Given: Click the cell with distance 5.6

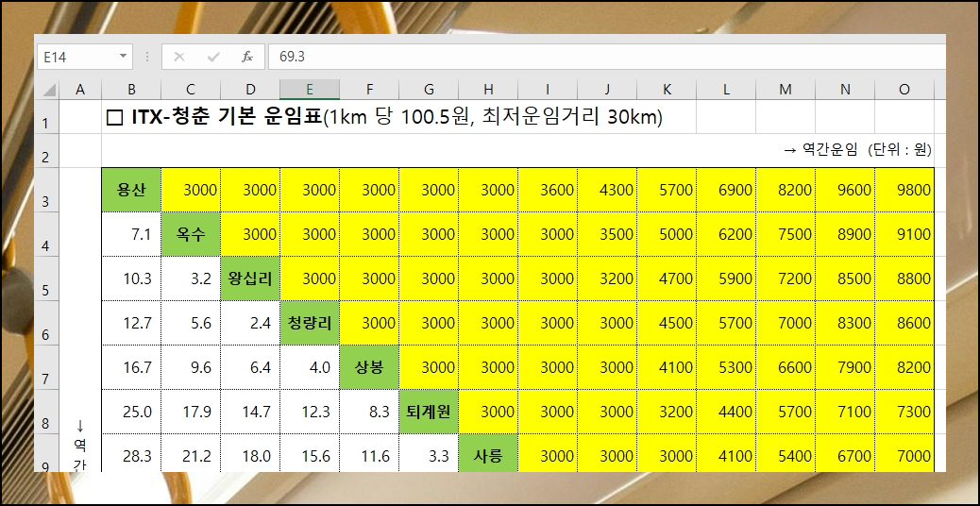Looking at the screenshot, I should (191, 323).
